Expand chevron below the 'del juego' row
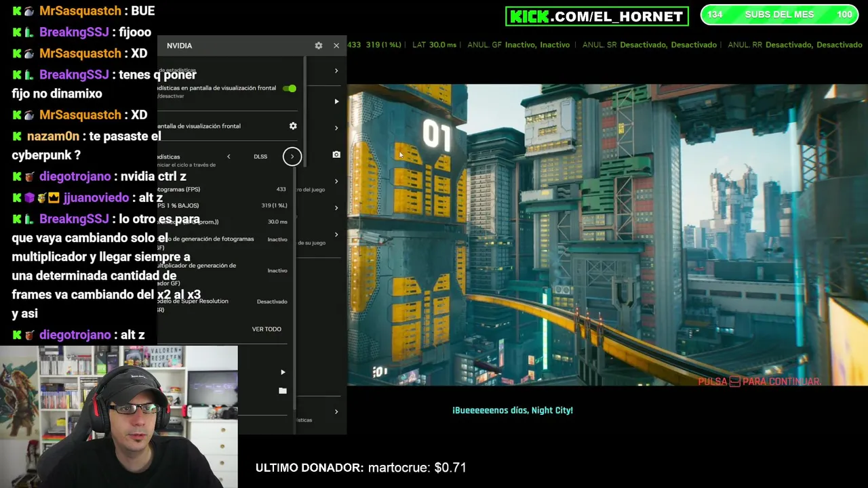Image resolution: width=868 pixels, height=488 pixels. (x=336, y=208)
